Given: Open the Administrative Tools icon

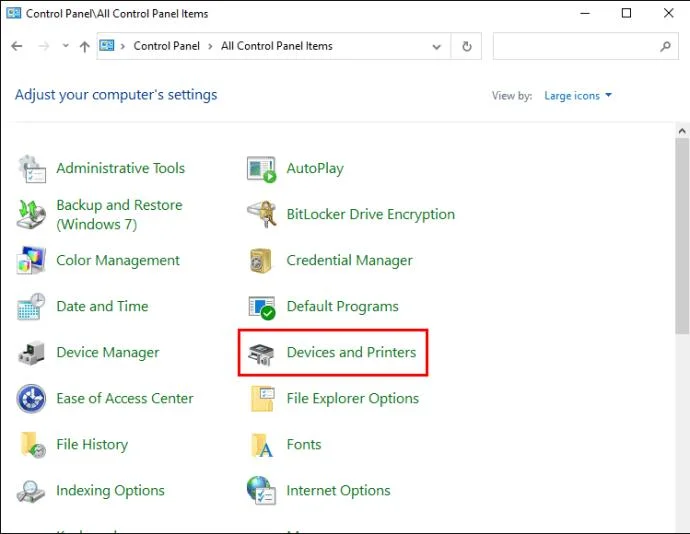Looking at the screenshot, I should [32, 169].
